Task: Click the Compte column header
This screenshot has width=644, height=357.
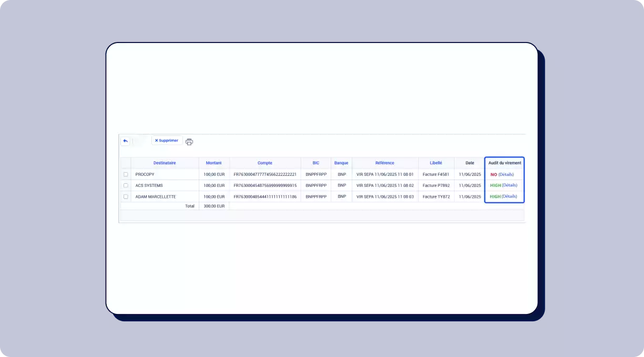Action: (265, 163)
